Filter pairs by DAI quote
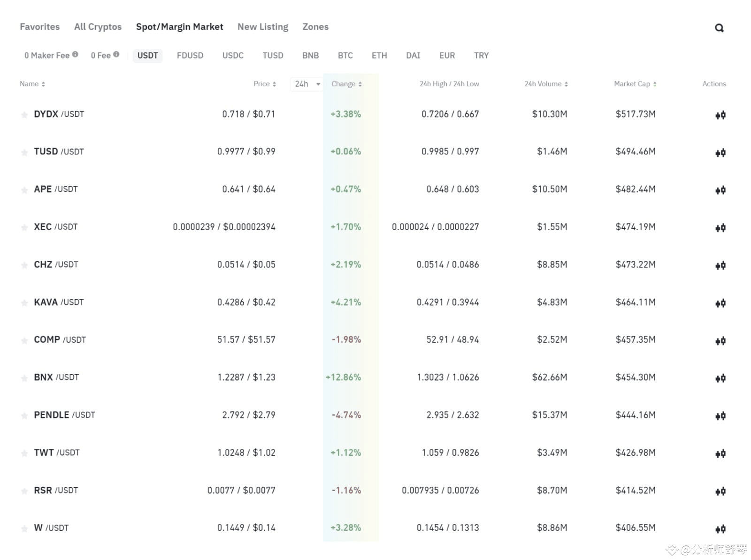 coord(413,55)
